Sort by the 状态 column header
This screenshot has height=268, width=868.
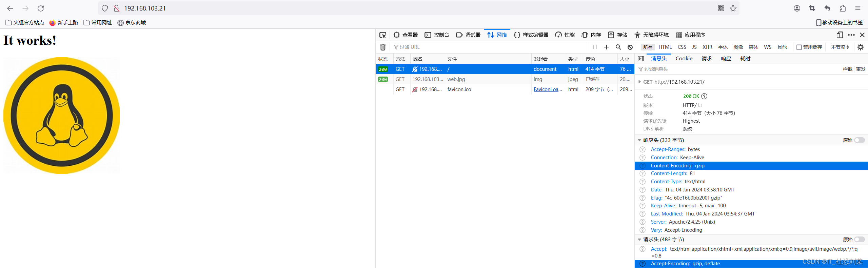[x=384, y=59]
